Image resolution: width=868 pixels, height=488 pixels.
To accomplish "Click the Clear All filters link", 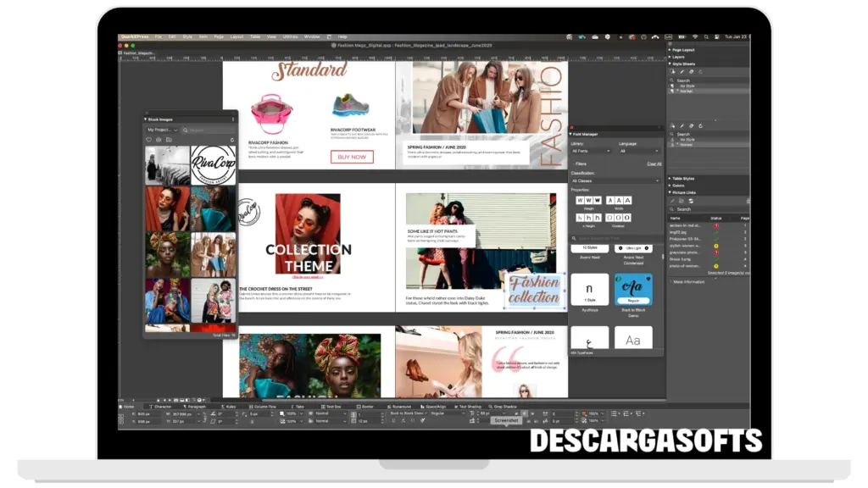I will [x=654, y=164].
